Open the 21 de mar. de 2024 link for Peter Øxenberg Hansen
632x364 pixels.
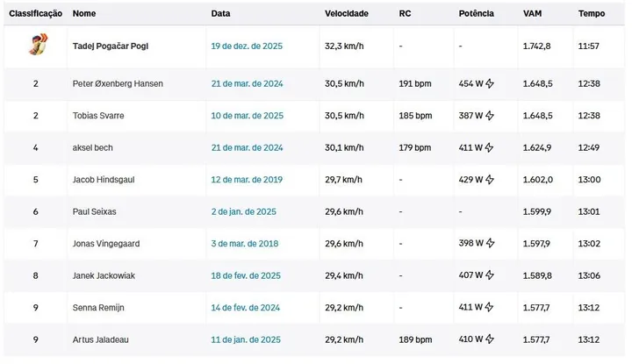click(x=247, y=83)
